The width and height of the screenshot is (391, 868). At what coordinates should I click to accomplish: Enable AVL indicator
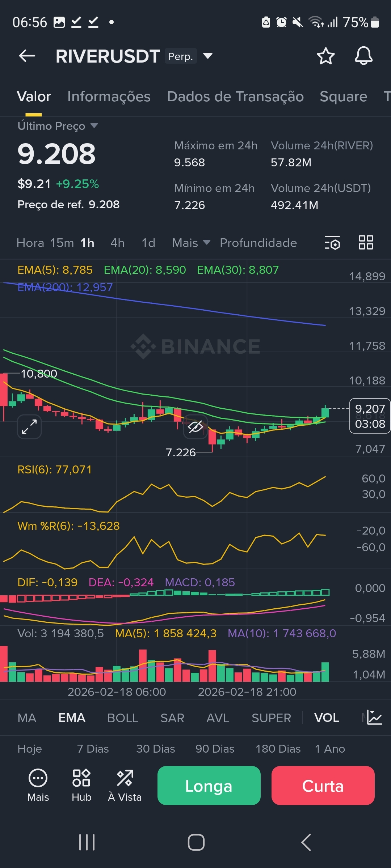click(218, 718)
